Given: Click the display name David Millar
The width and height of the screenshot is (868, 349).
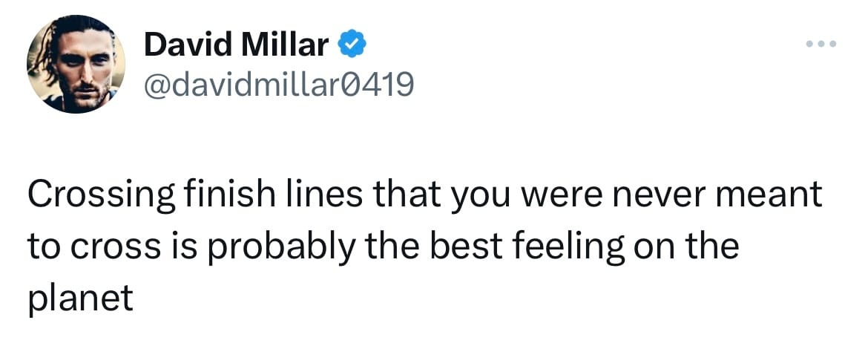Looking at the screenshot, I should click(236, 46).
